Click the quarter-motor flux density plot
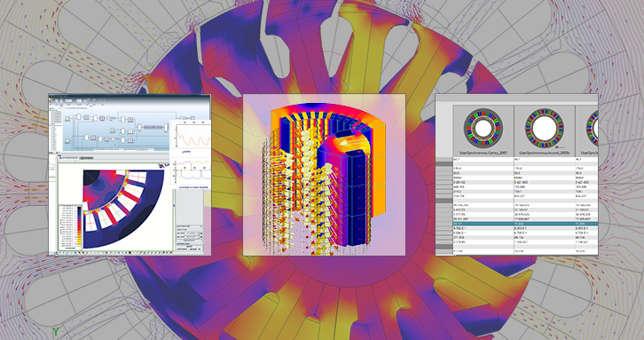 [x=123, y=209]
